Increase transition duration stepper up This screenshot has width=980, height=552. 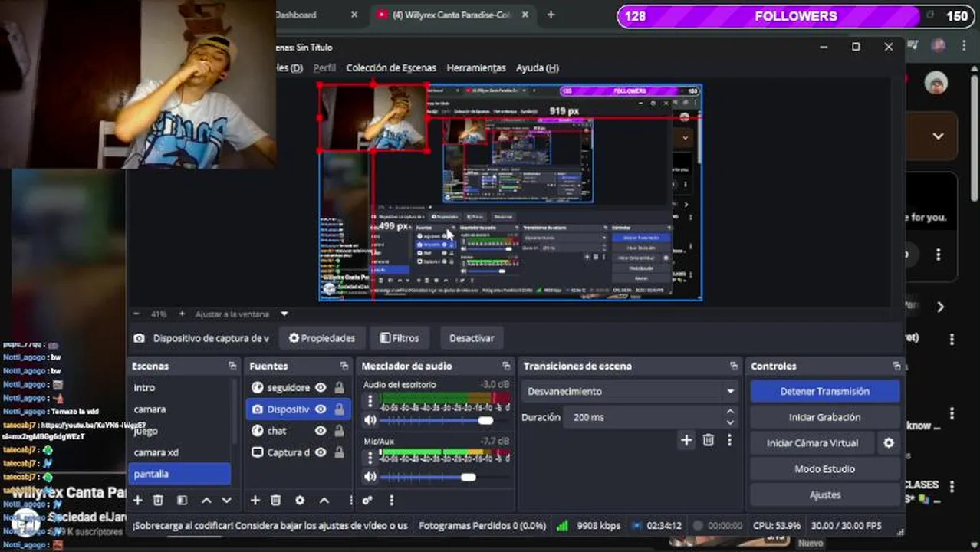click(x=730, y=412)
